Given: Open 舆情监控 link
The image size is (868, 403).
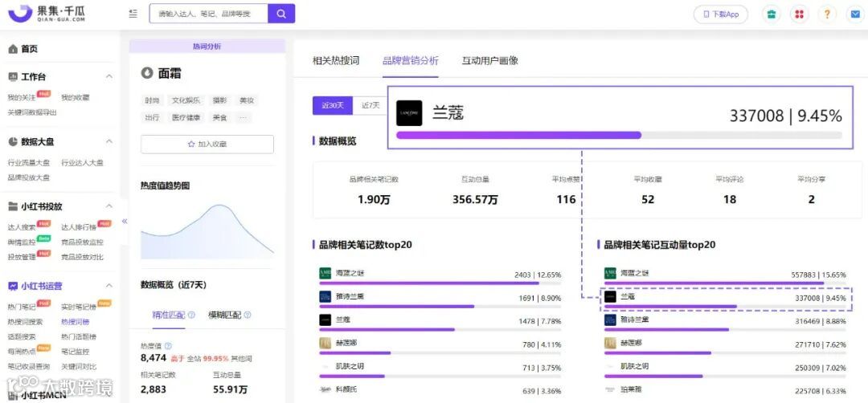Looking at the screenshot, I should pos(22,242).
